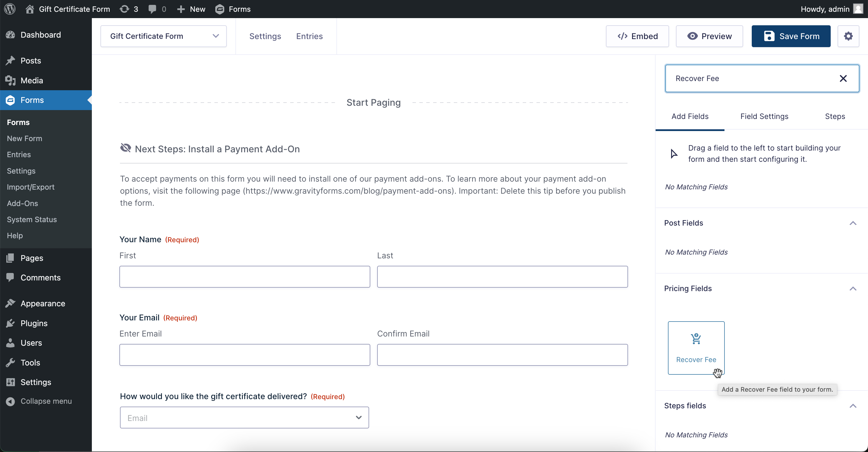The width and height of the screenshot is (868, 452).
Task: Click the Preview button
Action: pyautogui.click(x=710, y=36)
